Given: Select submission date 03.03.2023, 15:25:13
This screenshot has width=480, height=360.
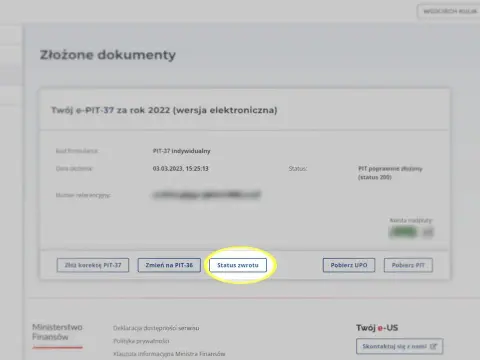Looking at the screenshot, I should [181, 169].
